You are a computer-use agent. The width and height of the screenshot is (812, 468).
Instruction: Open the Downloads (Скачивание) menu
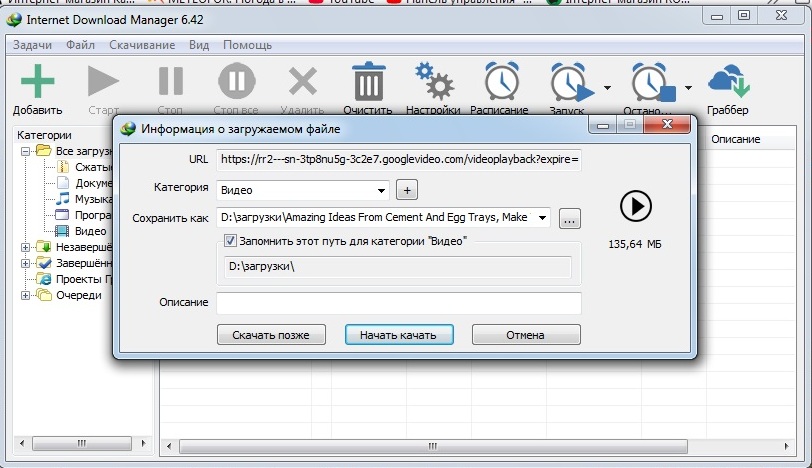pyautogui.click(x=142, y=45)
